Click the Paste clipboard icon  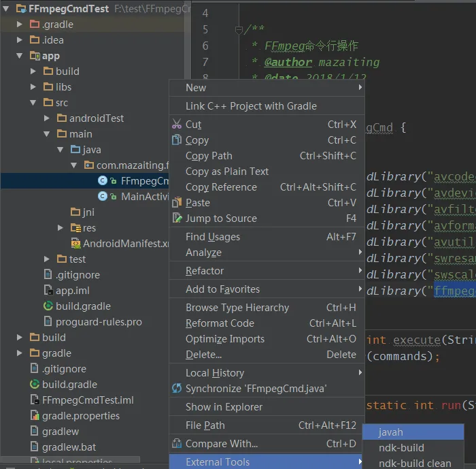(177, 202)
